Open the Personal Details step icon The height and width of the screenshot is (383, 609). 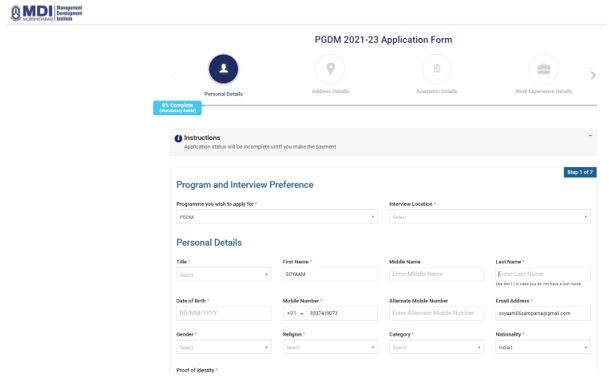(223, 69)
